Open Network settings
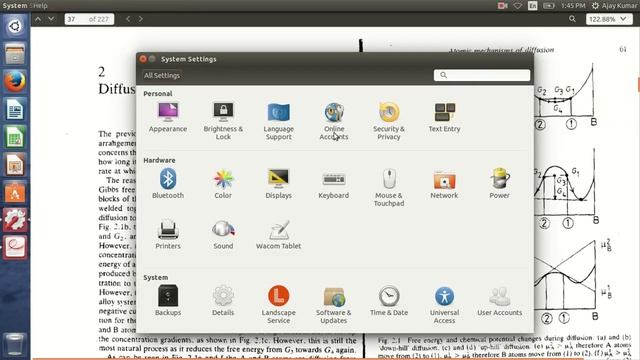 pos(444,184)
